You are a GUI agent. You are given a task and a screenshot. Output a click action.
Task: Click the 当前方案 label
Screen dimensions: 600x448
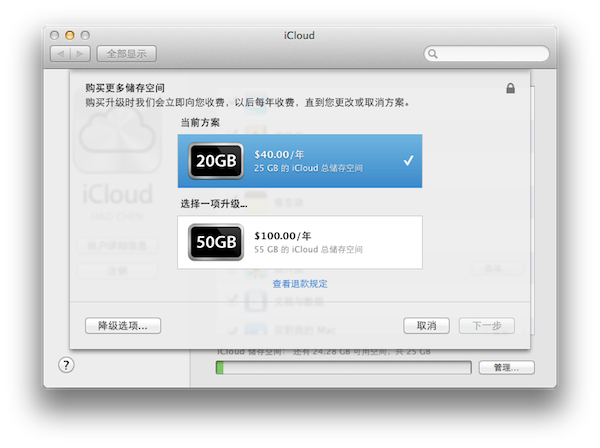pyautogui.click(x=200, y=123)
